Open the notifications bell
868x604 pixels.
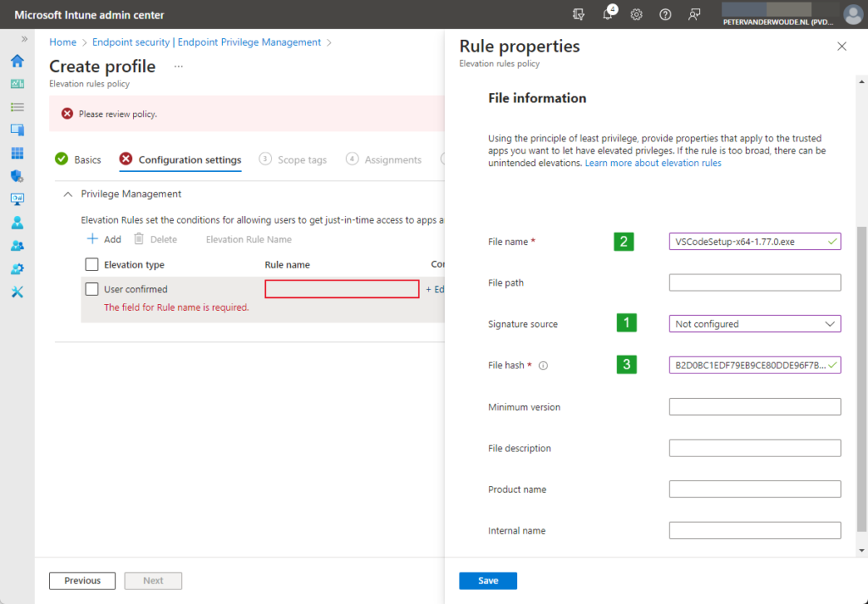point(607,14)
